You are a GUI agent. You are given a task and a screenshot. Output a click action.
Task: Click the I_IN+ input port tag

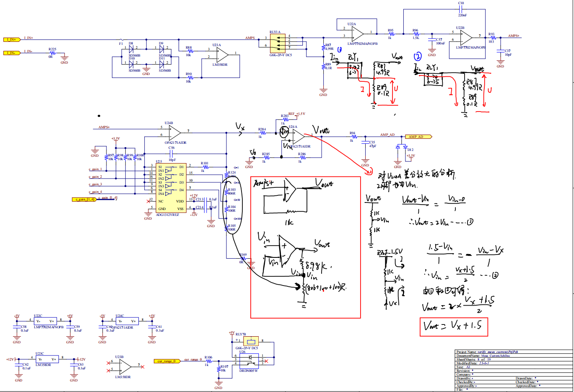pos(12,39)
